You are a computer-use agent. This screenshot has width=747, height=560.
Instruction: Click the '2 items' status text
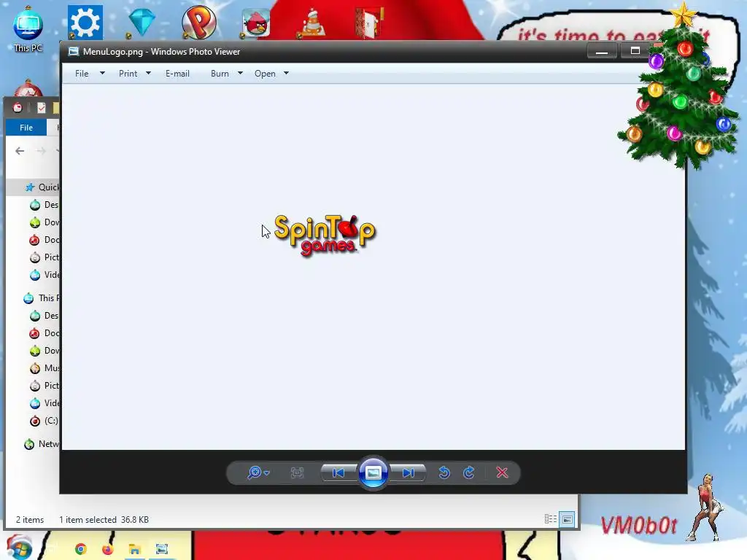tap(30, 519)
